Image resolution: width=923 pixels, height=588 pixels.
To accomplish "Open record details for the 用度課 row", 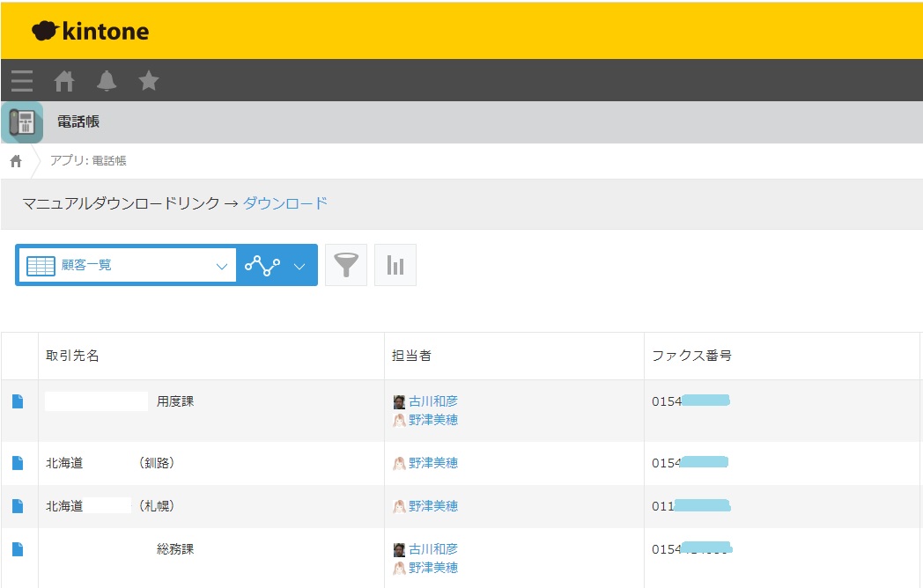I will (x=18, y=401).
